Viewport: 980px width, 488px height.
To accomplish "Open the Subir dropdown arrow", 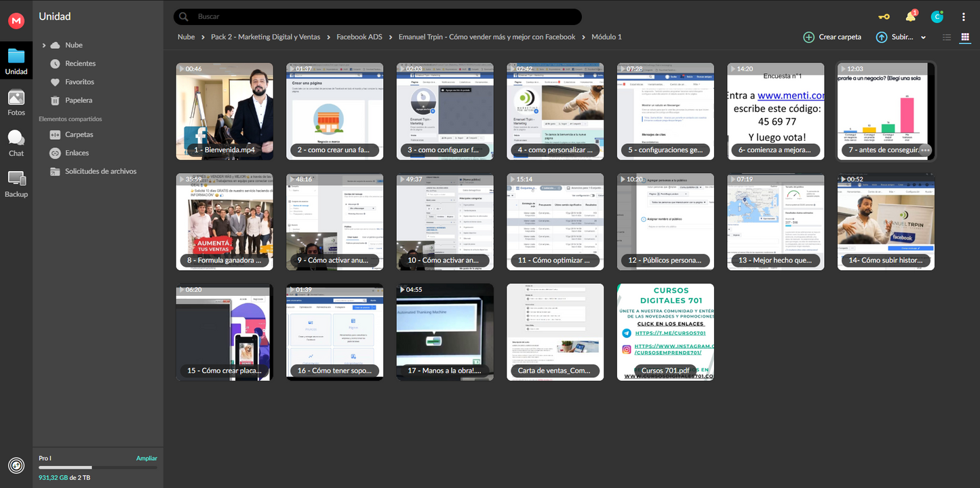I will point(923,38).
